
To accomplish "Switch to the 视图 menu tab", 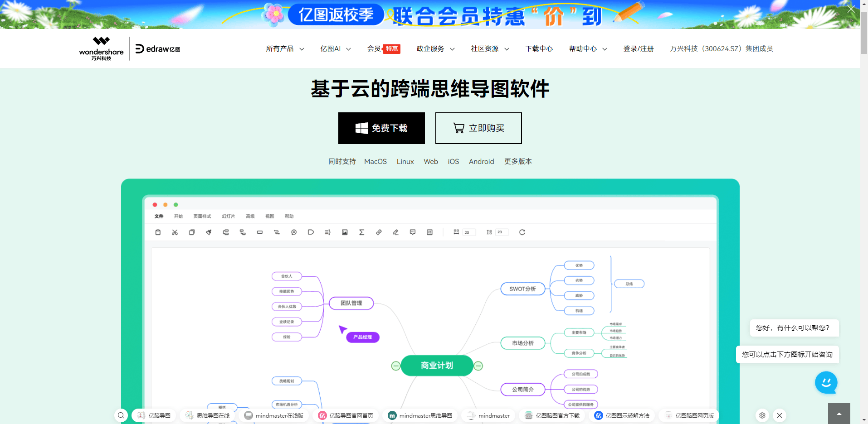I will (x=269, y=216).
